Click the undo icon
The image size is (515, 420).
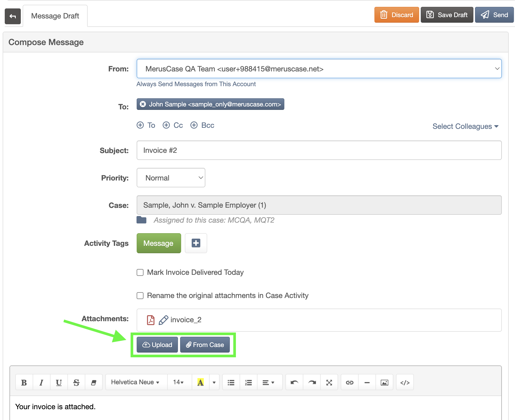[294, 382]
